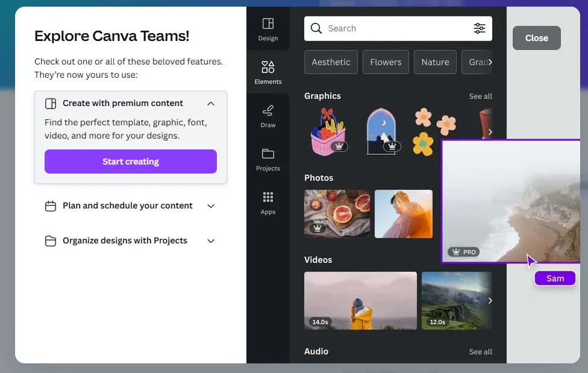The width and height of the screenshot is (588, 373).
Task: Expand Organize designs with Projects
Action: [x=211, y=241]
